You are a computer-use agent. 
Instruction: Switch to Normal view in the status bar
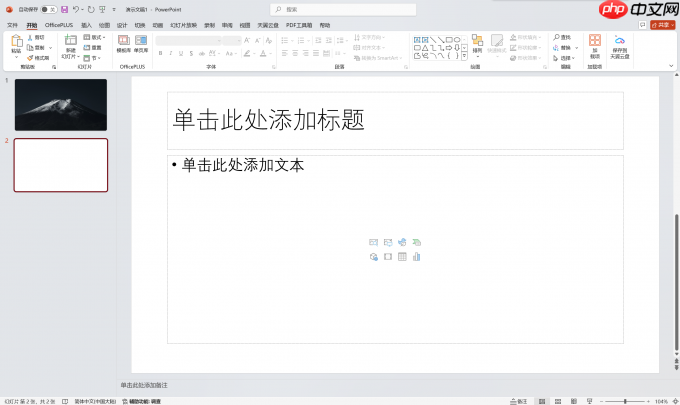click(542, 401)
